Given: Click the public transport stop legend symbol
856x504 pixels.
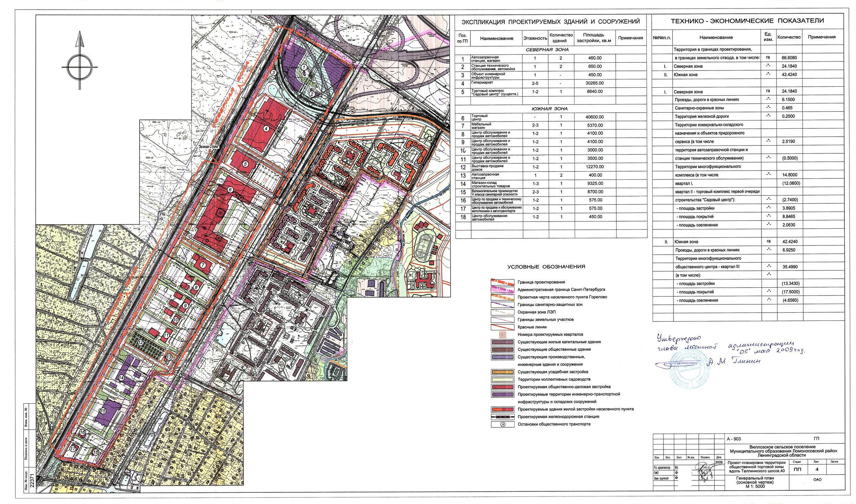Looking at the screenshot, I should click(502, 424).
